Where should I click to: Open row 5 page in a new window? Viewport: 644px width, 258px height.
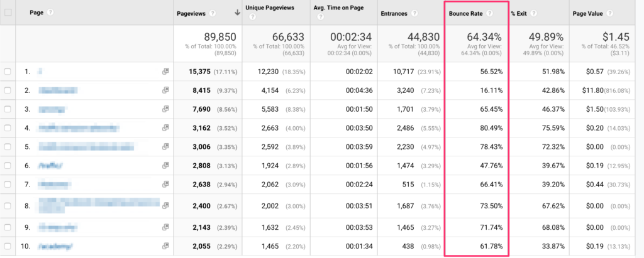(x=165, y=146)
